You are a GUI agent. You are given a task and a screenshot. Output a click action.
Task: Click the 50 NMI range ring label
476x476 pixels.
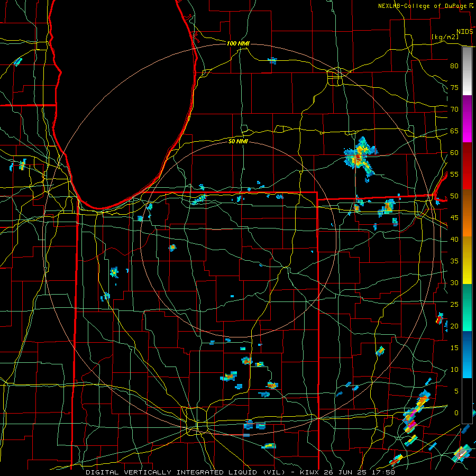click(238, 141)
